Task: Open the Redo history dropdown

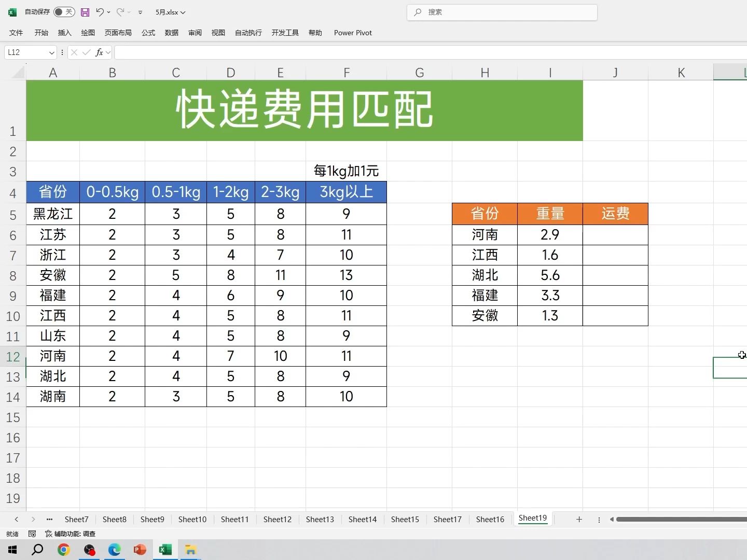Action: (x=129, y=12)
